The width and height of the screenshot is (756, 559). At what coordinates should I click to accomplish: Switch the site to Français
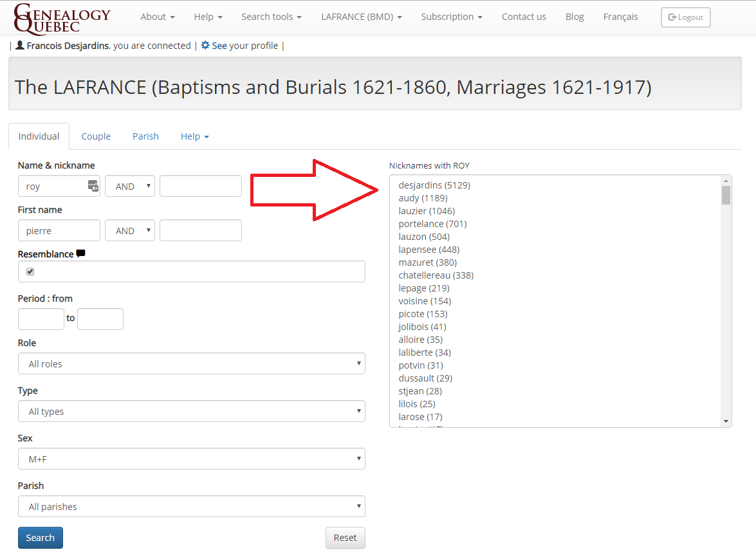620,17
